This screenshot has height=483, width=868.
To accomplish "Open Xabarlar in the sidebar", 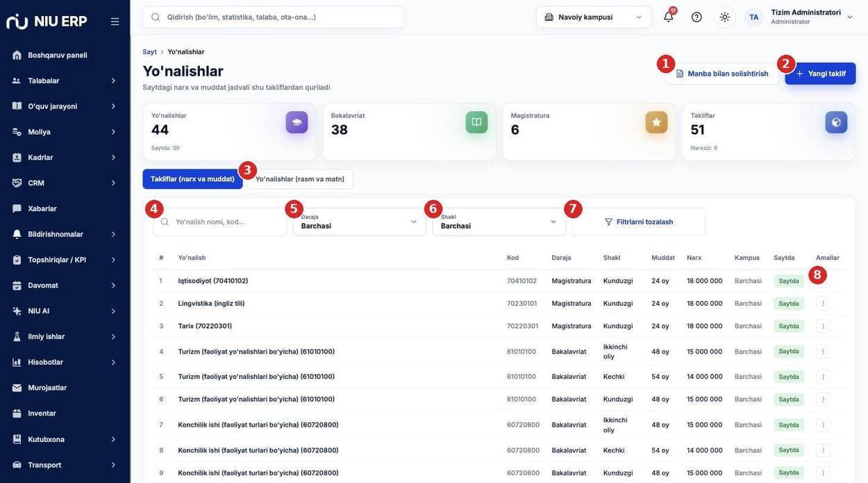I will (65, 208).
